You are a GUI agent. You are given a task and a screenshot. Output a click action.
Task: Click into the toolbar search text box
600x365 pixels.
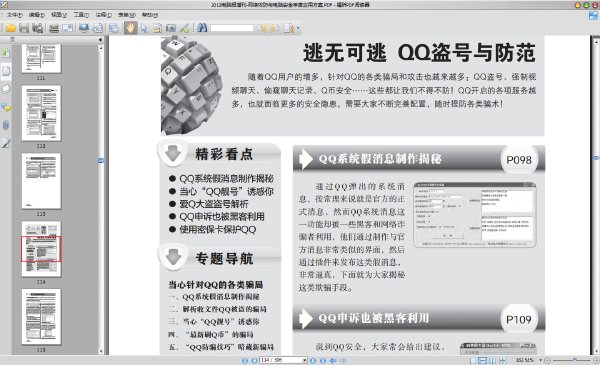(232, 28)
